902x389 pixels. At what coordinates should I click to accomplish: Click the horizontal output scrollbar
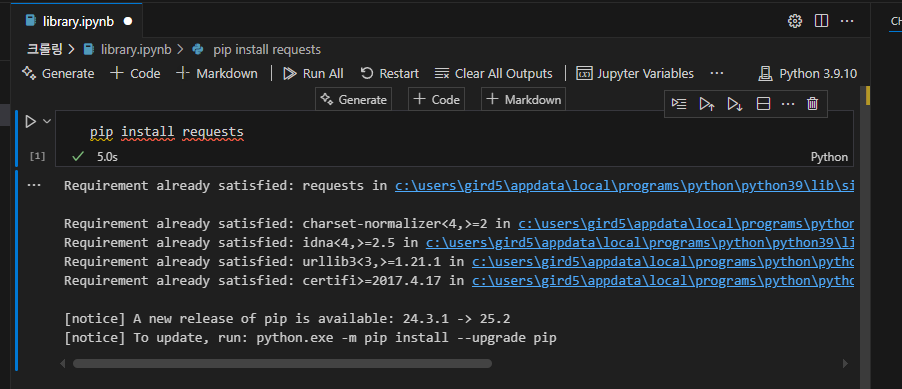[282, 364]
